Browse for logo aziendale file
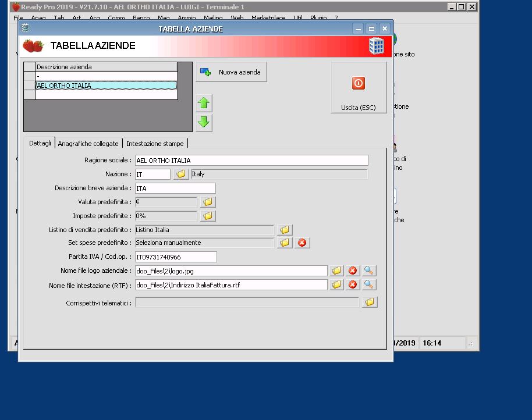 point(336,270)
